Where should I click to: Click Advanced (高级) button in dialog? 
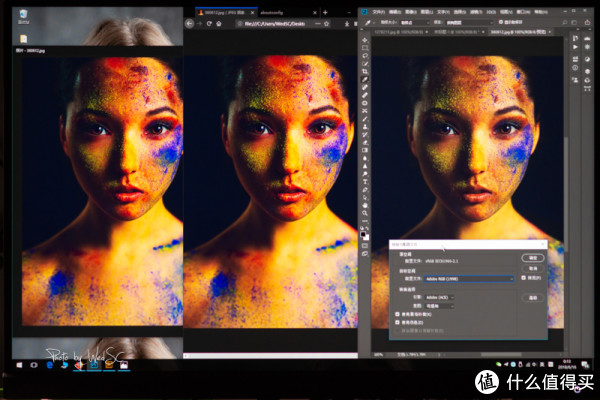533,297
